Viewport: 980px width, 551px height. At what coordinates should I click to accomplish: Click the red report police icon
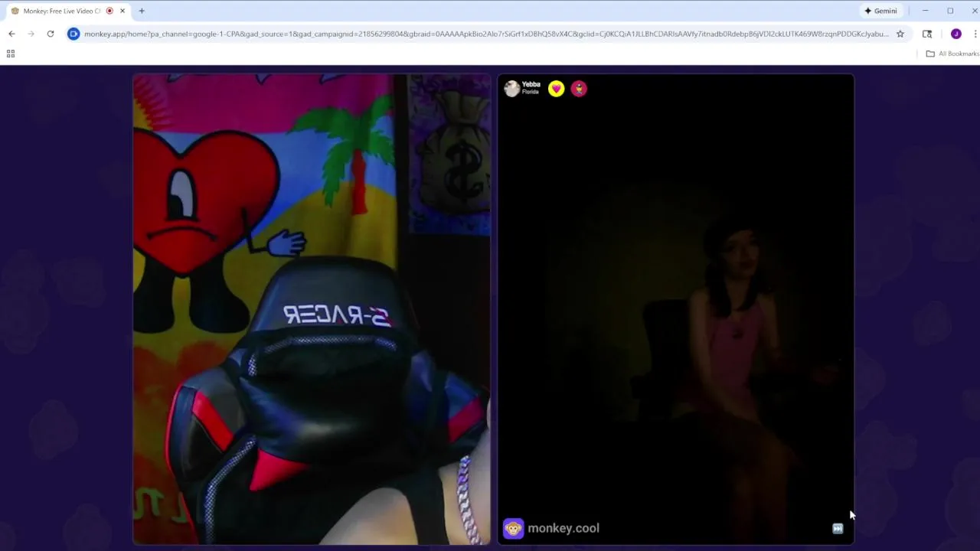579,89
